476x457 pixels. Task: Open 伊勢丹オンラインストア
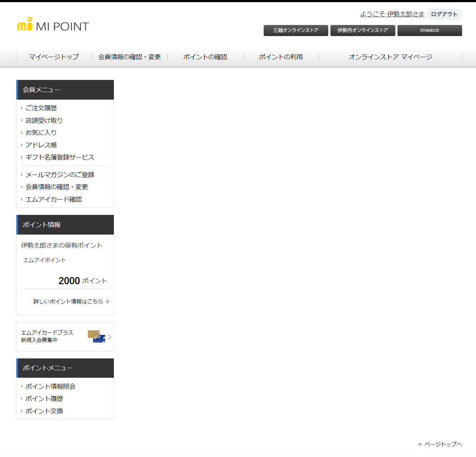tap(363, 30)
